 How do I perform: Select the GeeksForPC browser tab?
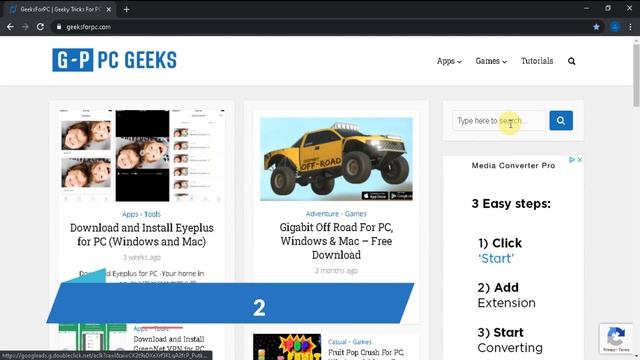point(60,9)
